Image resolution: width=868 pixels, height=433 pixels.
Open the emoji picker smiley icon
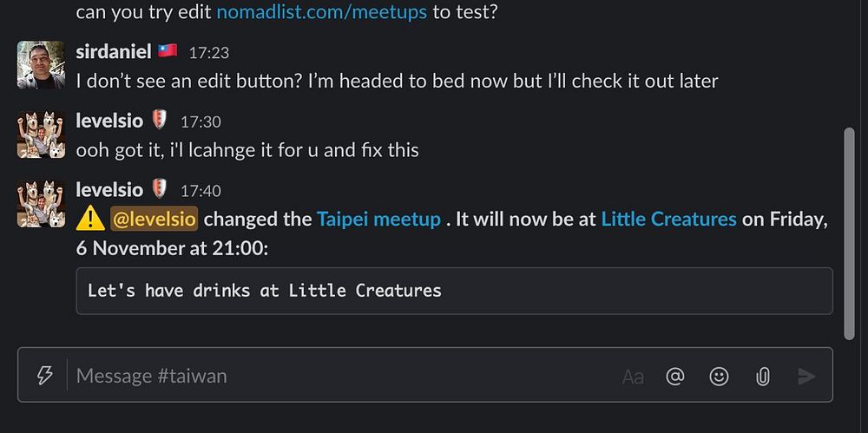[x=719, y=376]
